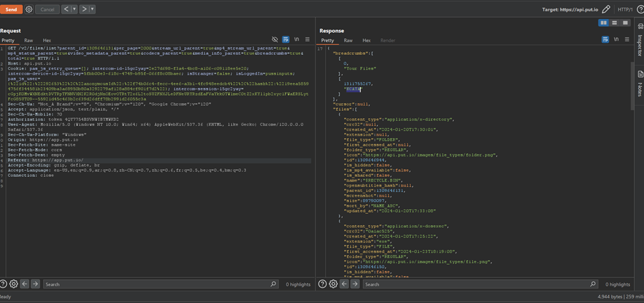The width and height of the screenshot is (644, 303).
Task: Click the orange Send button
Action: click(11, 9)
